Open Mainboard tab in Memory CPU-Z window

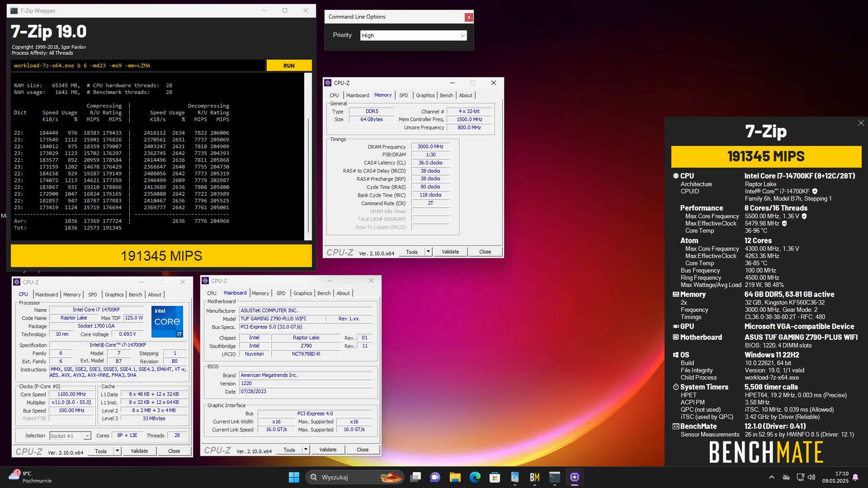tap(357, 95)
